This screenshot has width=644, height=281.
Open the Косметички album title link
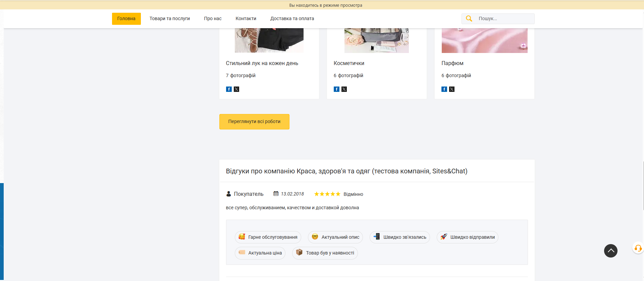[x=348, y=63]
